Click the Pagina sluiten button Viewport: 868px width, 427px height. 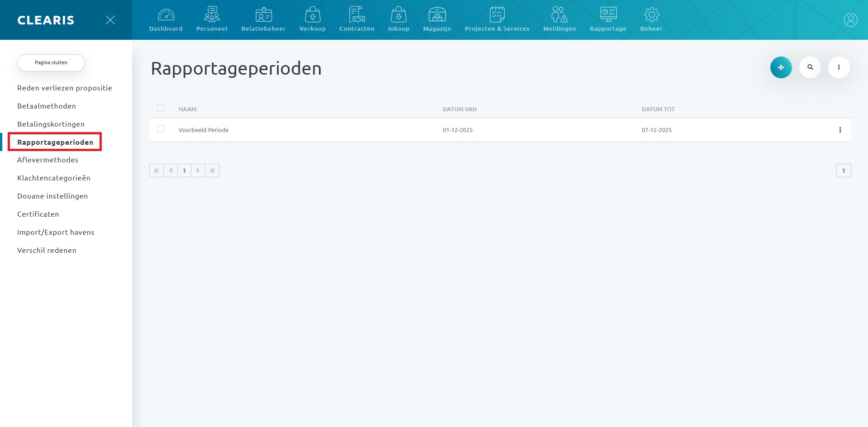[x=51, y=63]
